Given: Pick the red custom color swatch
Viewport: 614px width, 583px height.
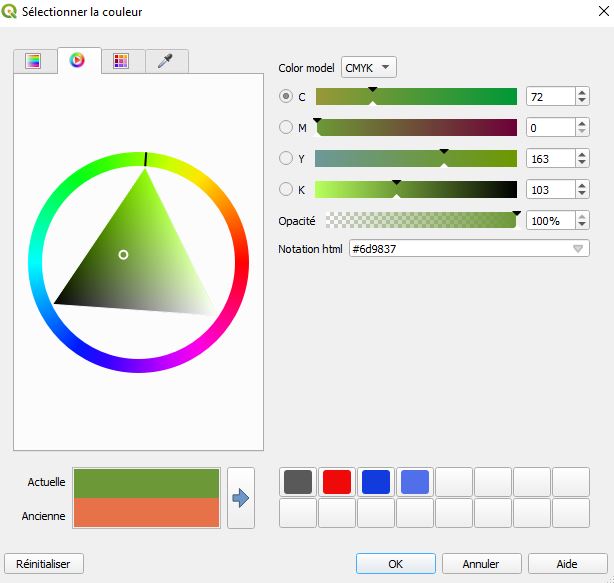Looking at the screenshot, I should point(337,482).
